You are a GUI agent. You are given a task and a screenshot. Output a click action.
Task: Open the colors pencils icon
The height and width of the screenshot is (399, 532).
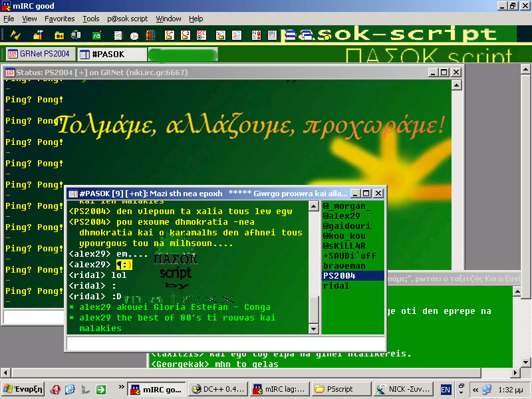click(150, 35)
